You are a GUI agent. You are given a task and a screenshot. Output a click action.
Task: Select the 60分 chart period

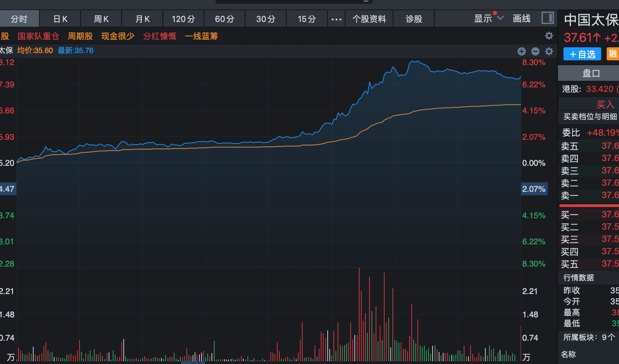(x=224, y=19)
